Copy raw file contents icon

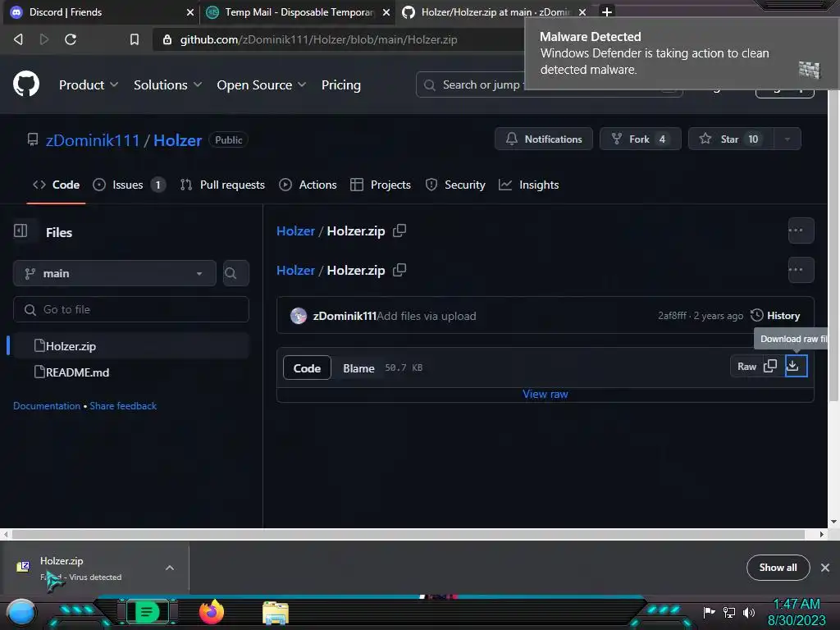(770, 367)
